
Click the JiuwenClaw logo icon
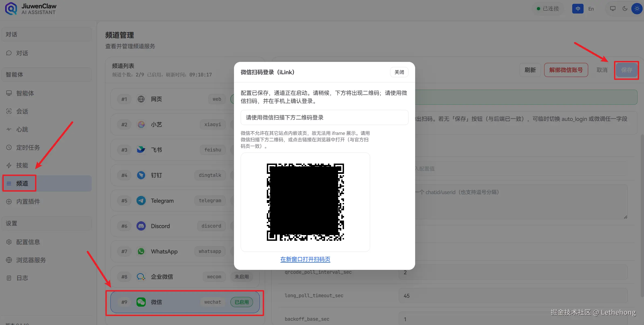pos(11,9)
